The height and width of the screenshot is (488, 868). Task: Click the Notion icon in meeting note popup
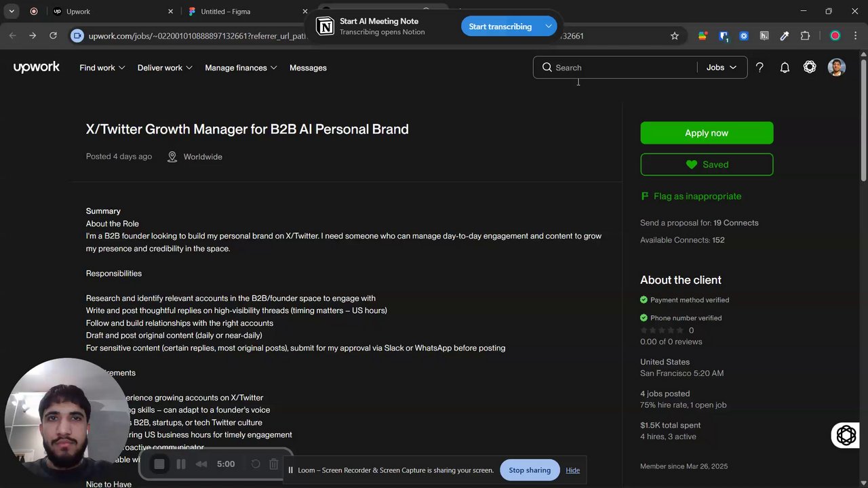[325, 26]
